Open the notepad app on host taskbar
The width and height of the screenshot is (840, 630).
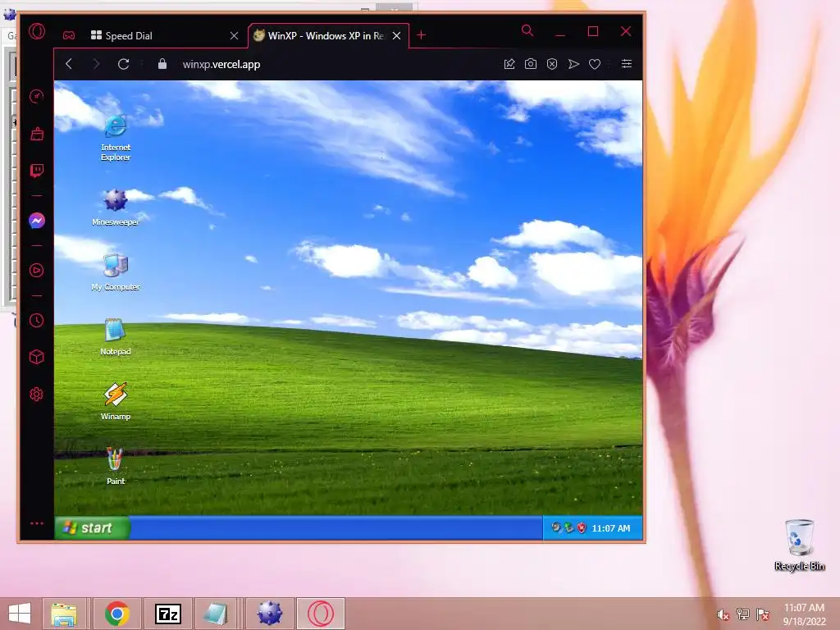[217, 614]
